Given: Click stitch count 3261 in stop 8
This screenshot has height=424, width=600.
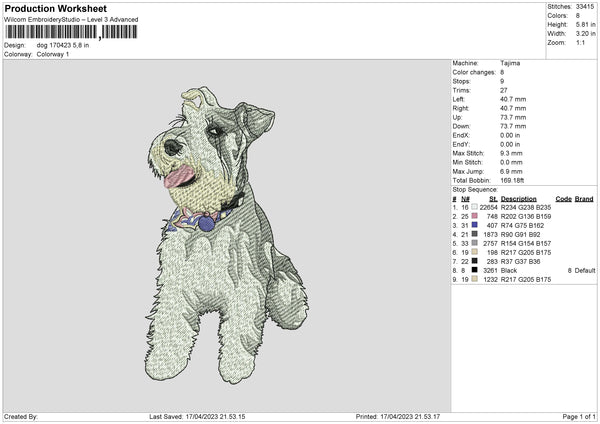Looking at the screenshot, I should point(491,271).
